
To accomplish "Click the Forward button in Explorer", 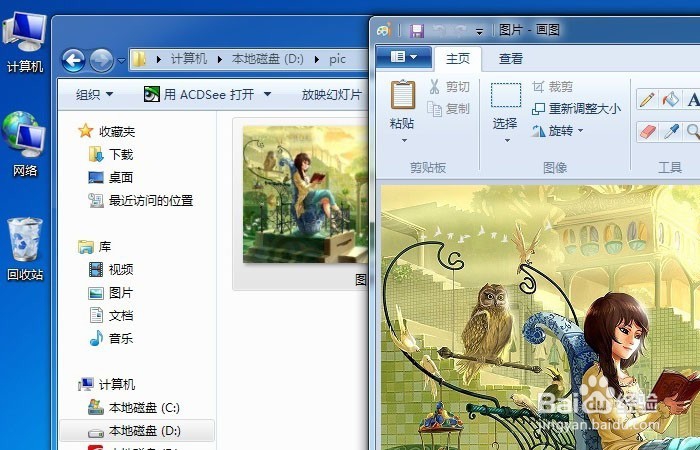I will tap(101, 61).
